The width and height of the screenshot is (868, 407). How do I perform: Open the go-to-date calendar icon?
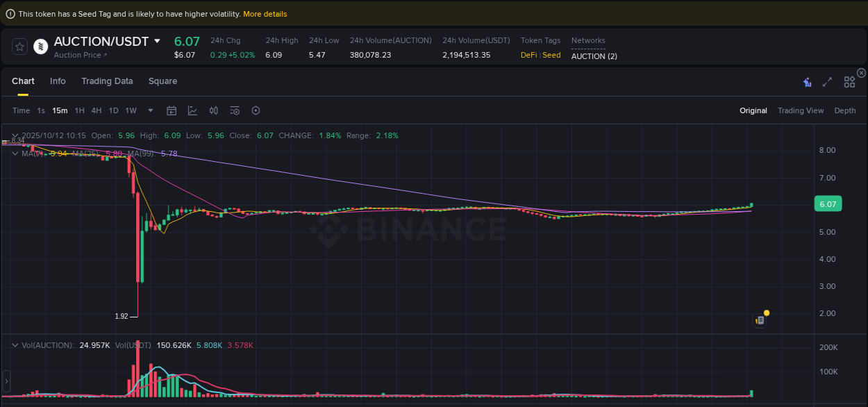coord(172,110)
